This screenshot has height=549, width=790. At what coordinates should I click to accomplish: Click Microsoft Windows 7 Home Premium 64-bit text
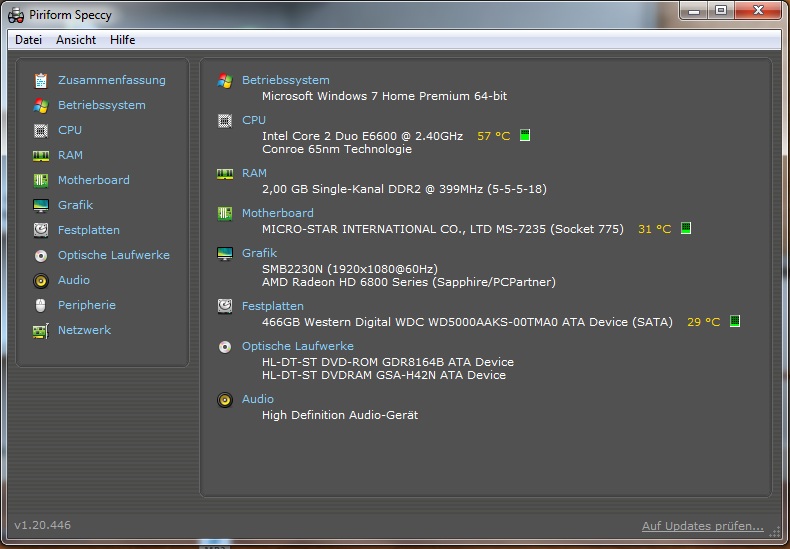coord(384,96)
